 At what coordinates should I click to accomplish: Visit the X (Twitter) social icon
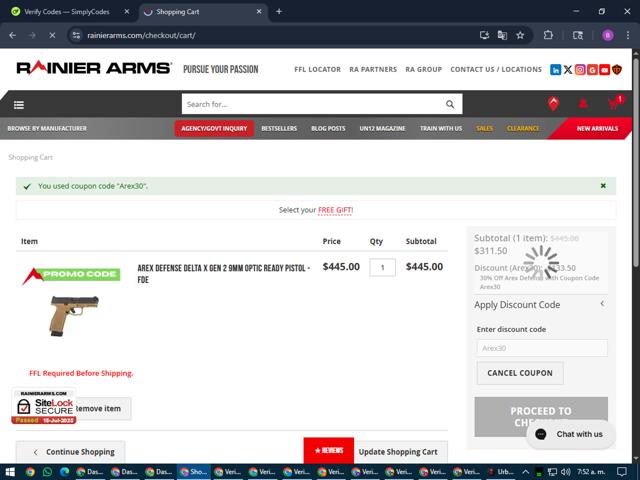(x=568, y=70)
